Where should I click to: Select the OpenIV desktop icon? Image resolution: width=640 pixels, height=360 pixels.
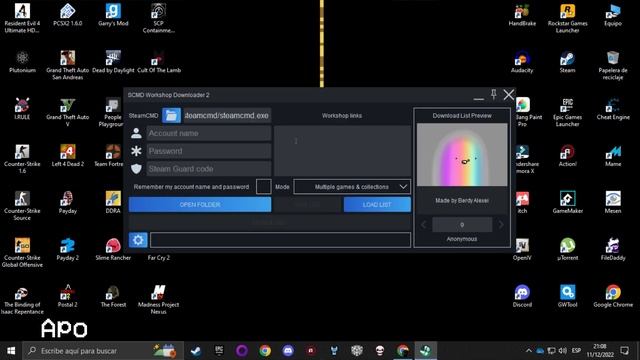pos(522,249)
